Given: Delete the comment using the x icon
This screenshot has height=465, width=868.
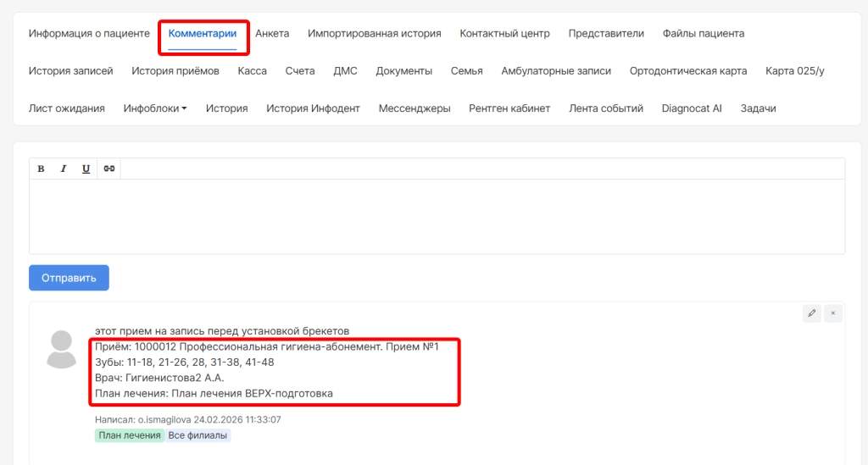Looking at the screenshot, I should point(833,313).
